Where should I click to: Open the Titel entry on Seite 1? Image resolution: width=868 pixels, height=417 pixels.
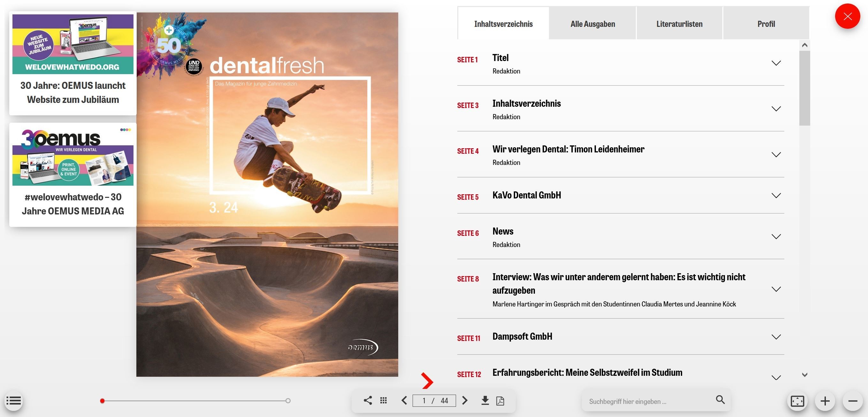500,58
